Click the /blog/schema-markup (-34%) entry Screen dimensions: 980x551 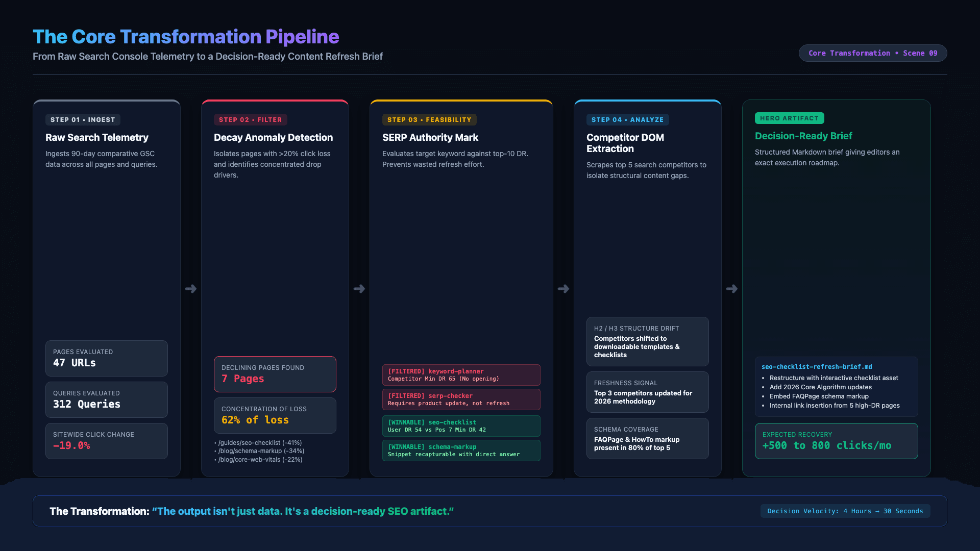[259, 451]
